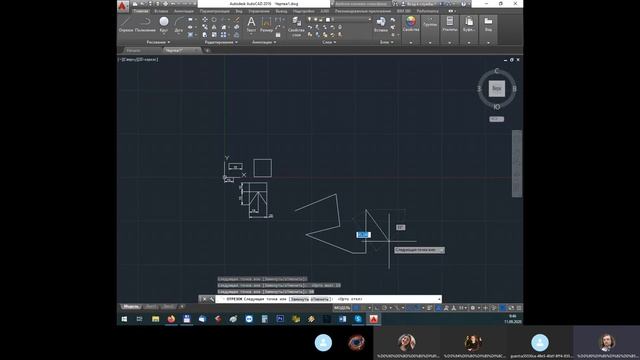
Task: Expand the Рисование panel
Action: click(x=158, y=42)
